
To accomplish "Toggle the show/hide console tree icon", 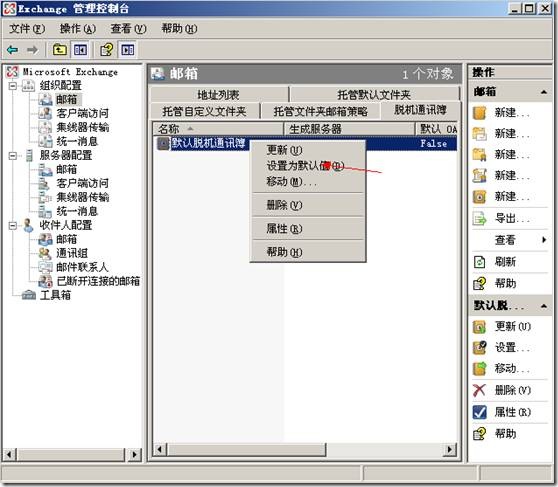I will pyautogui.click(x=80, y=49).
